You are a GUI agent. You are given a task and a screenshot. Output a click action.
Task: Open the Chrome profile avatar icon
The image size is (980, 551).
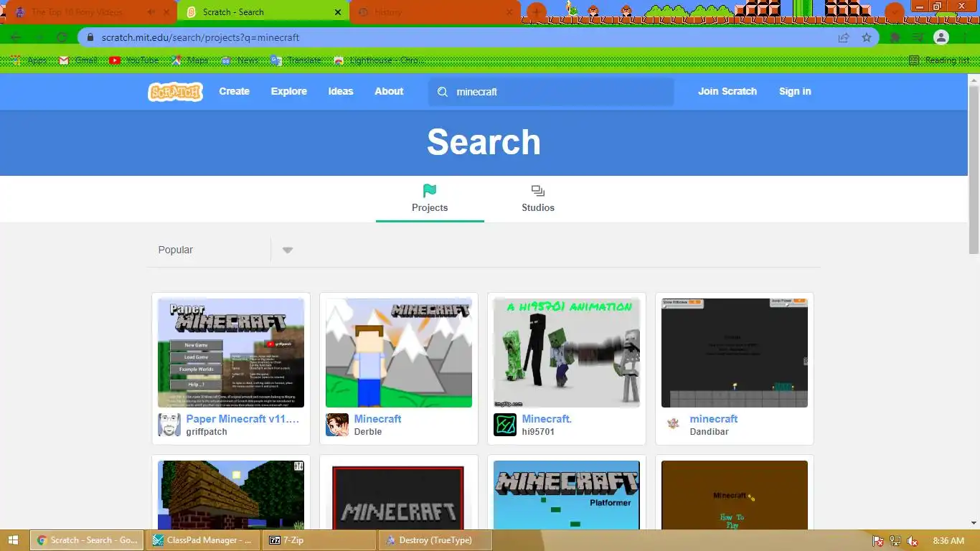tap(941, 37)
